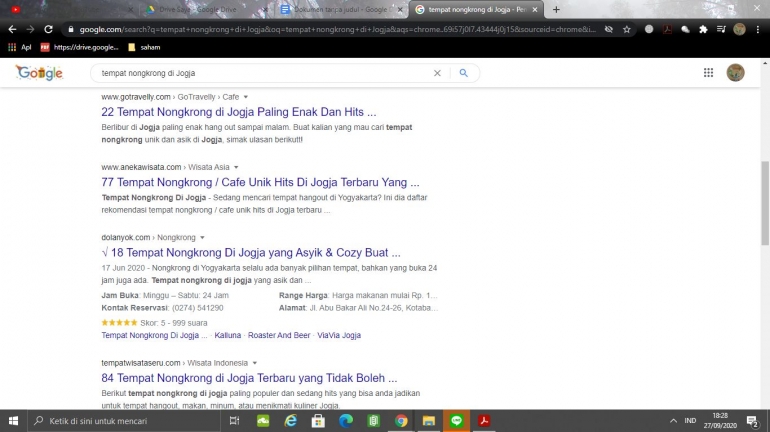The height and width of the screenshot is (432, 770).
Task: Switch to Chrome on the taskbar
Action: (401, 421)
